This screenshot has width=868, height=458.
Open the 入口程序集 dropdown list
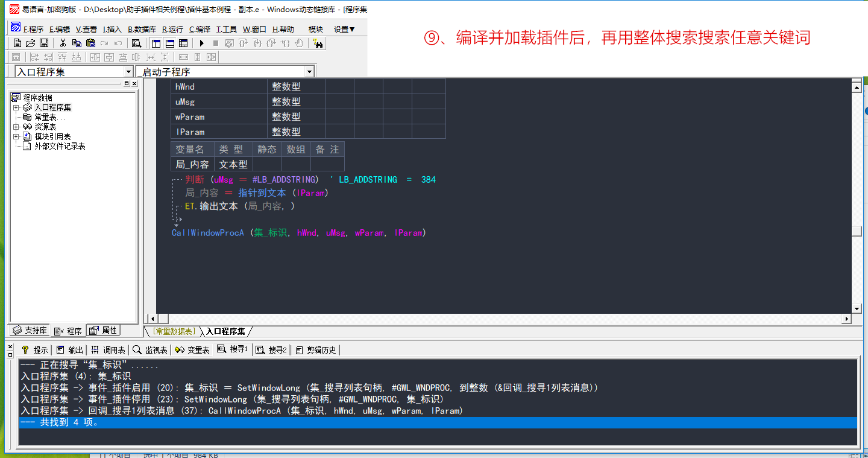click(128, 72)
